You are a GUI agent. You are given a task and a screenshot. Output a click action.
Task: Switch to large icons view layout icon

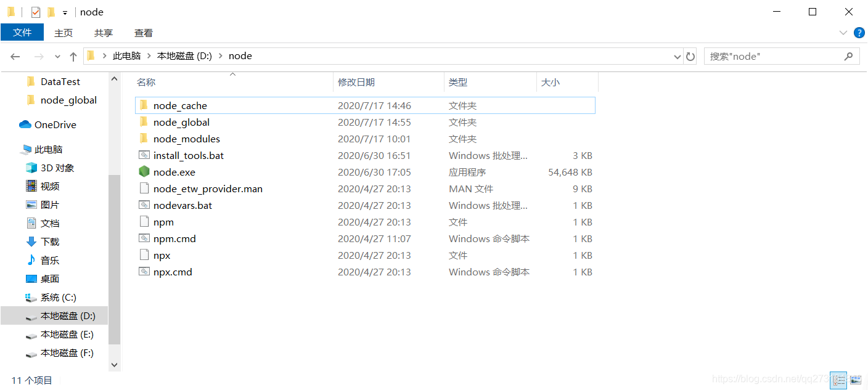click(855, 381)
